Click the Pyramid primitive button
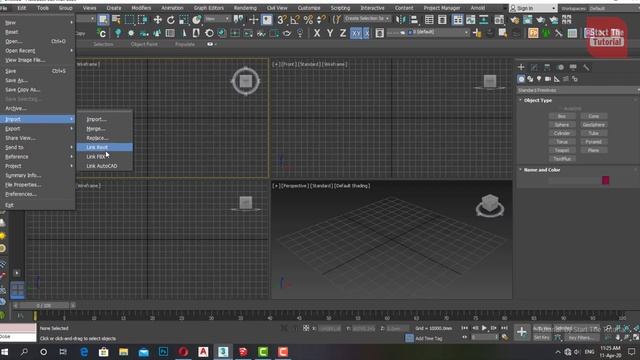 [593, 142]
